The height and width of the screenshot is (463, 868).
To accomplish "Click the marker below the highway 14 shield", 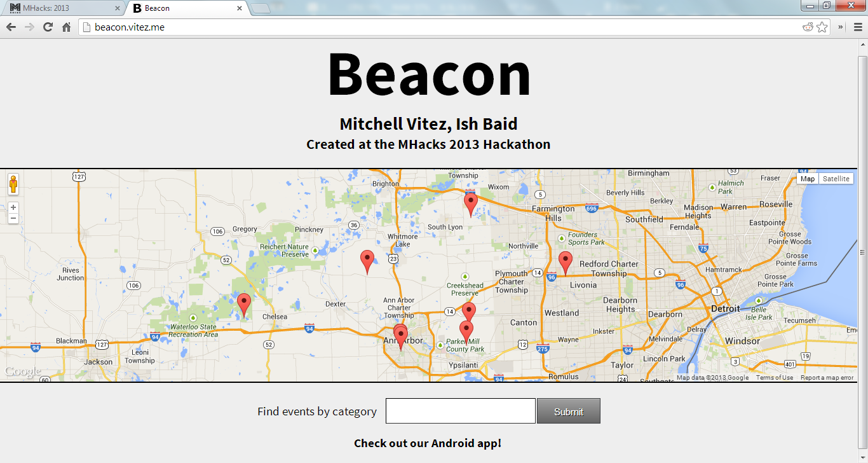I will pos(469,314).
